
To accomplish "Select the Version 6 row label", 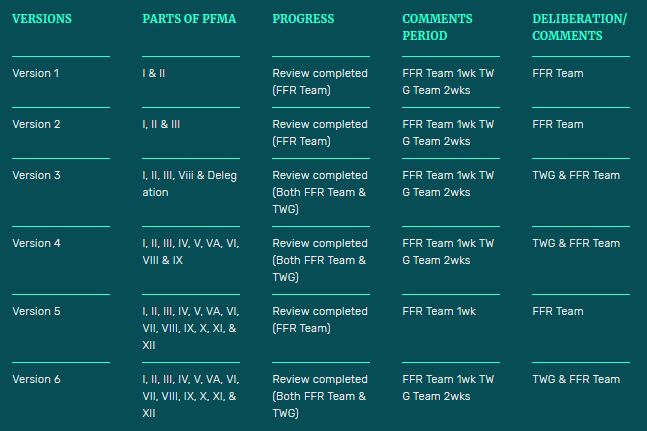I will point(37,379).
